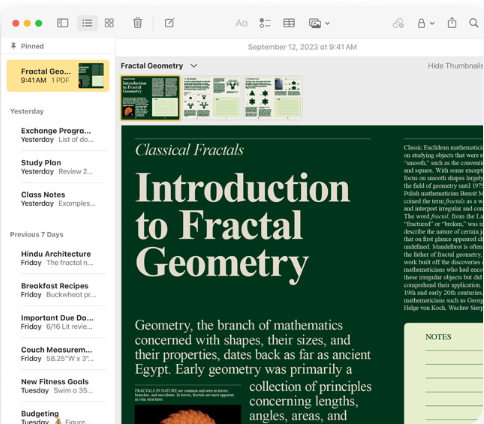
Task: Share the current note
Action: [452, 23]
